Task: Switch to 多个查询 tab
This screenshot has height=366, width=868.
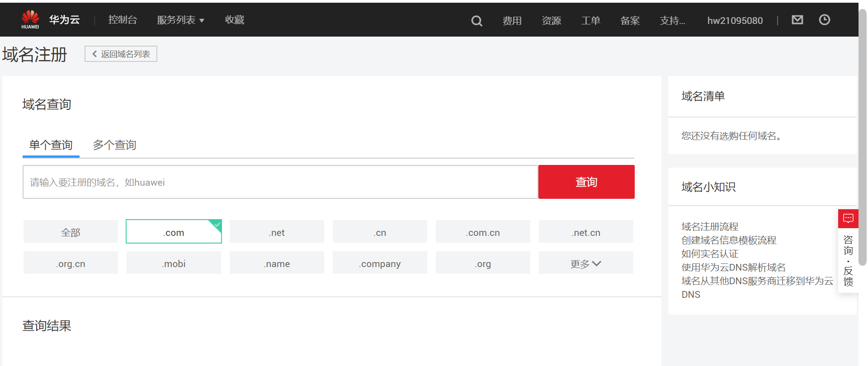Action: tap(114, 145)
